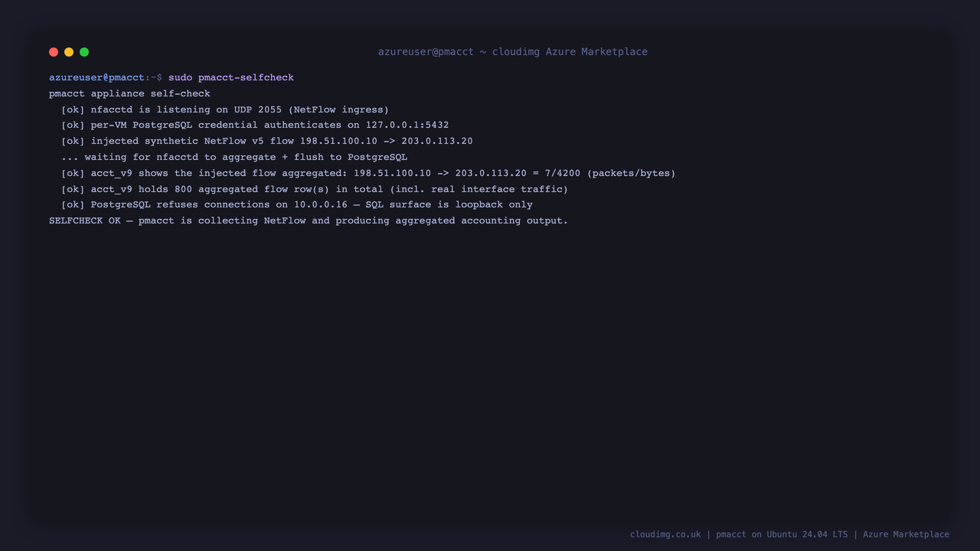The width and height of the screenshot is (980, 551).
Task: Click the per-VM PostgreSQL credential authenticates line
Action: (255, 125)
